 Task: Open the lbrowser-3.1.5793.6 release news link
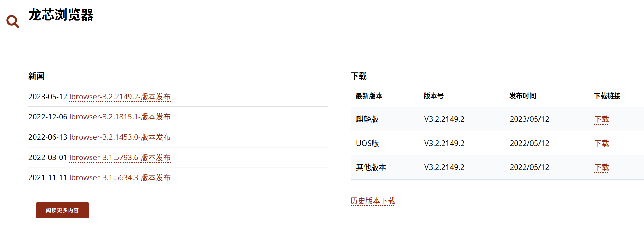(120, 157)
